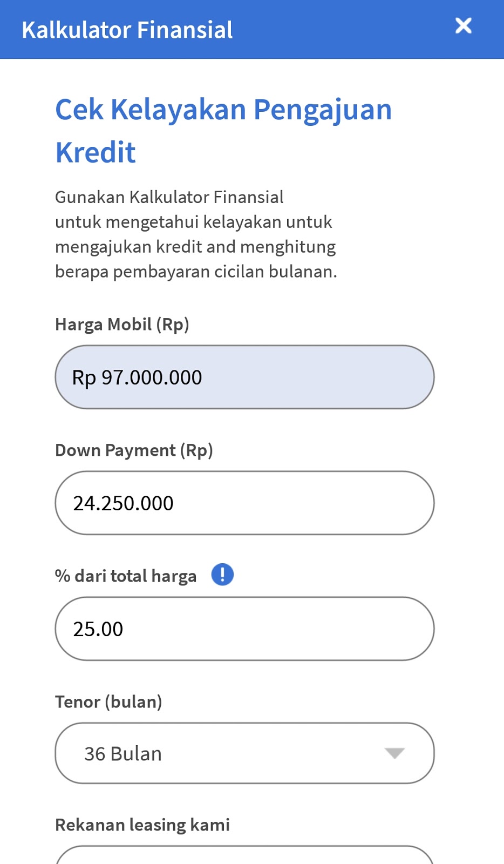
Task: Click the Down Payment (Rp) label
Action: point(134,450)
